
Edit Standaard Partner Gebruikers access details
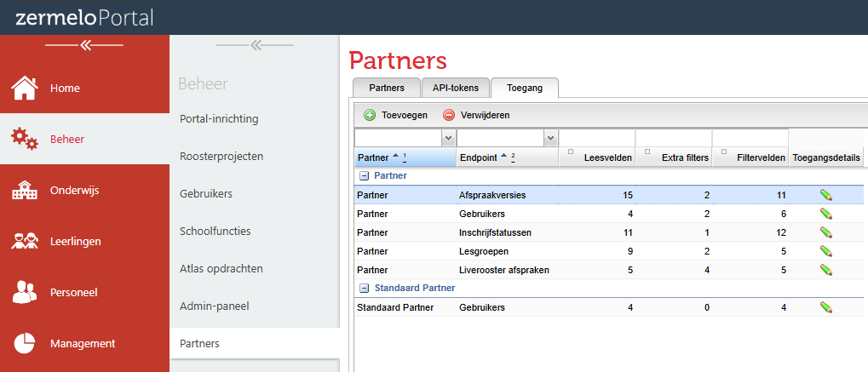825,307
